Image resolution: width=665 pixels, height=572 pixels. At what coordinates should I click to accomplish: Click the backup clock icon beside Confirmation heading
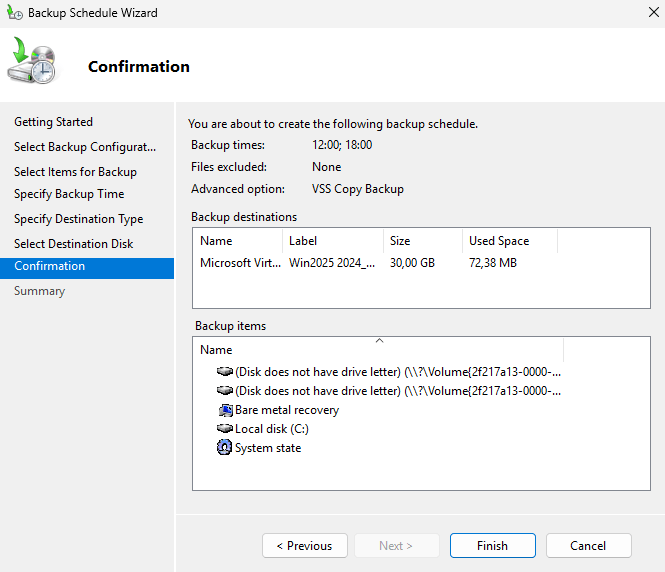pyautogui.click(x=32, y=62)
